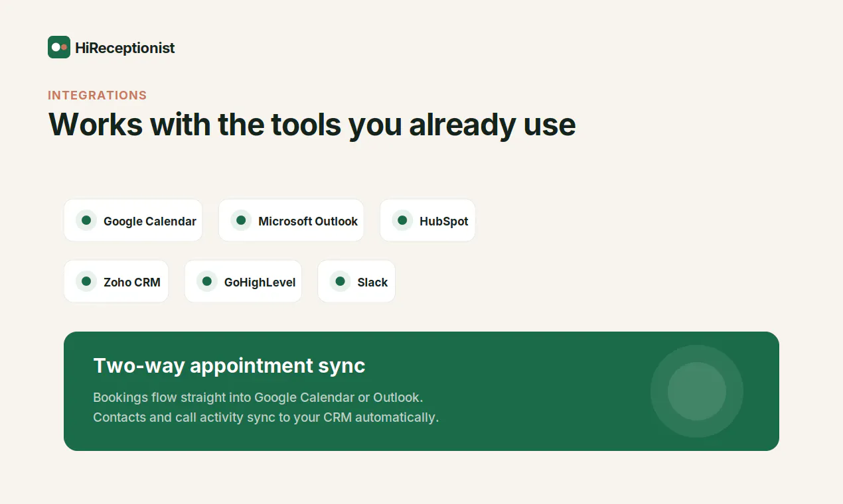This screenshot has height=504, width=843.
Task: Select the HubSpot integration chip
Action: [x=427, y=221]
